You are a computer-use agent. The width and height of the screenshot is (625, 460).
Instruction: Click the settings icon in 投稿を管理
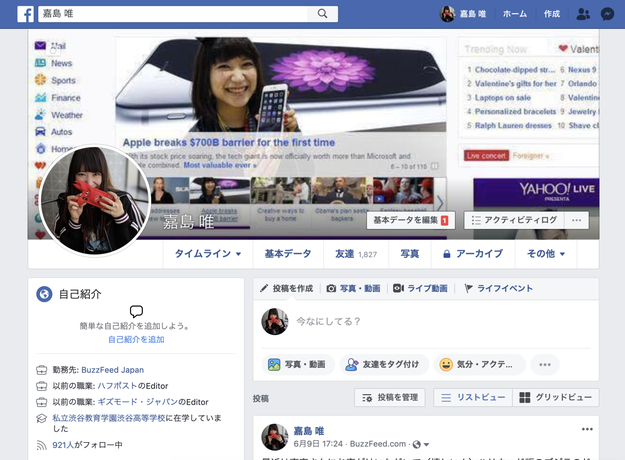tap(367, 398)
